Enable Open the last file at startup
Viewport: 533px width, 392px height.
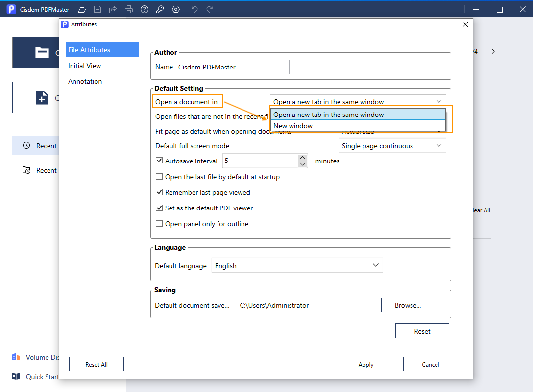(x=159, y=176)
